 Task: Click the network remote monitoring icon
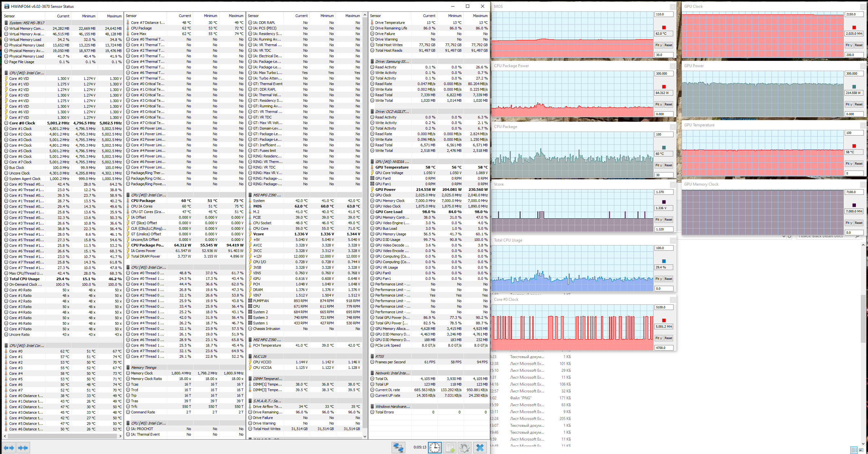[x=398, y=447]
